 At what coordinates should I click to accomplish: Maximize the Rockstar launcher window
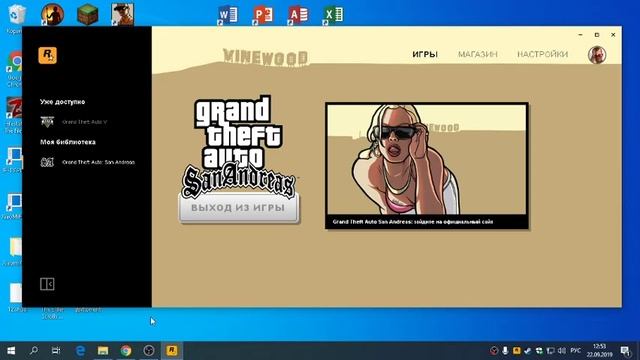pyautogui.click(x=597, y=35)
